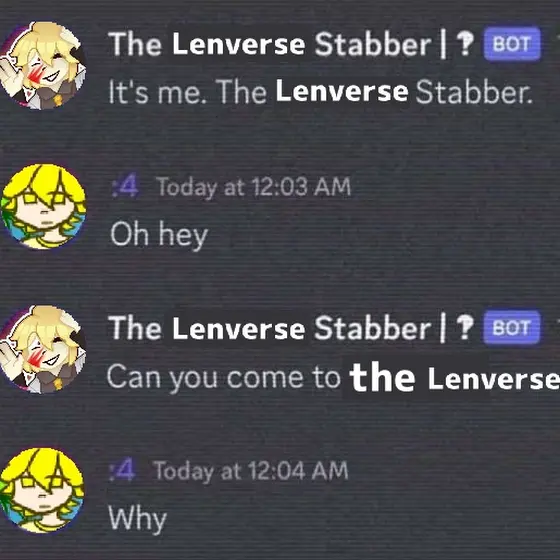The height and width of the screenshot is (560, 560).
Task: Select the 'Oh hey' message
Action: click(x=159, y=235)
